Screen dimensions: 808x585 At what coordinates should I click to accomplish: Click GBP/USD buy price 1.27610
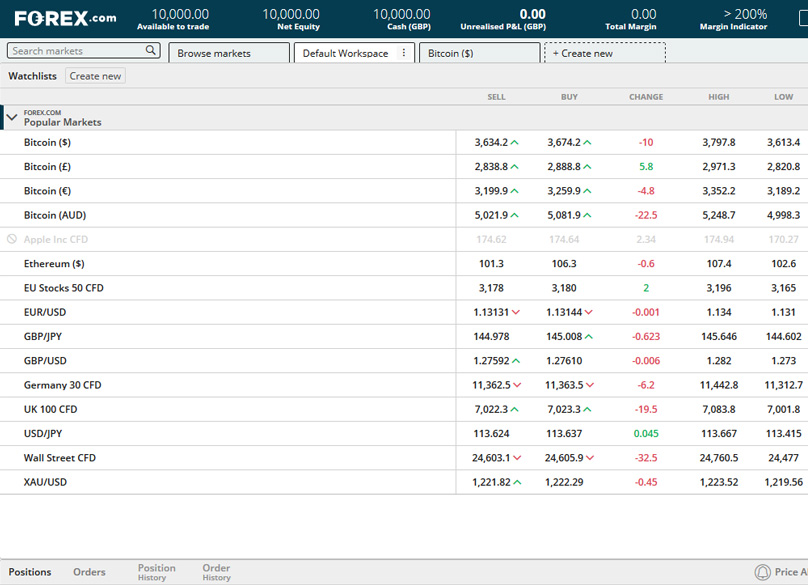point(564,360)
